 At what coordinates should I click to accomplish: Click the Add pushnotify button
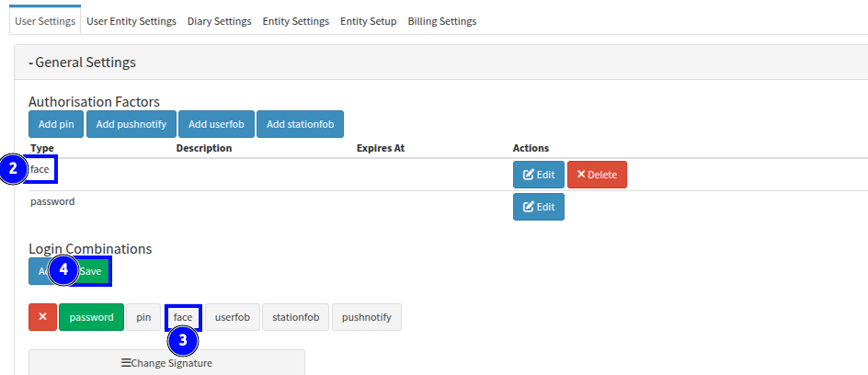[x=131, y=124]
